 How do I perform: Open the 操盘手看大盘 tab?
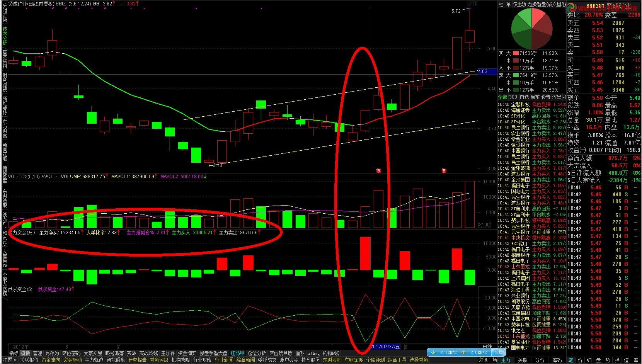pyautogui.click(x=213, y=353)
